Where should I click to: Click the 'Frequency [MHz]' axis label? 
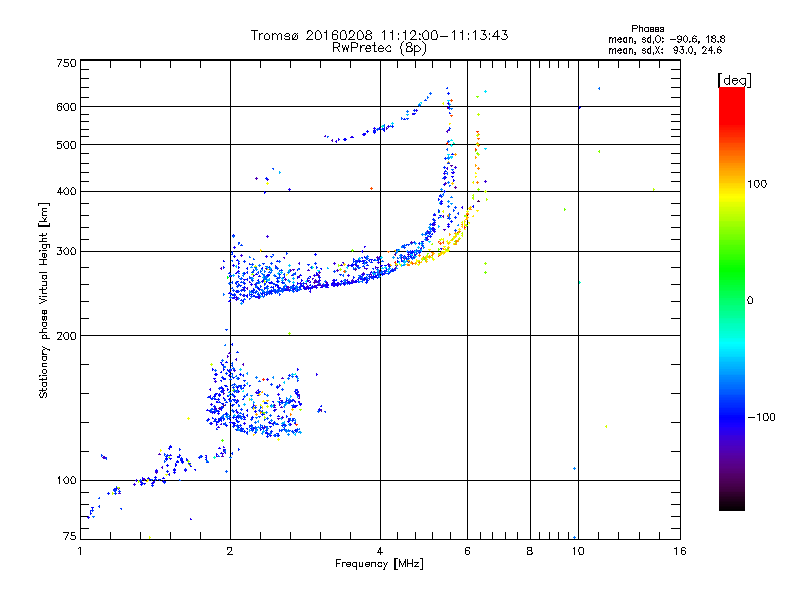(x=379, y=564)
